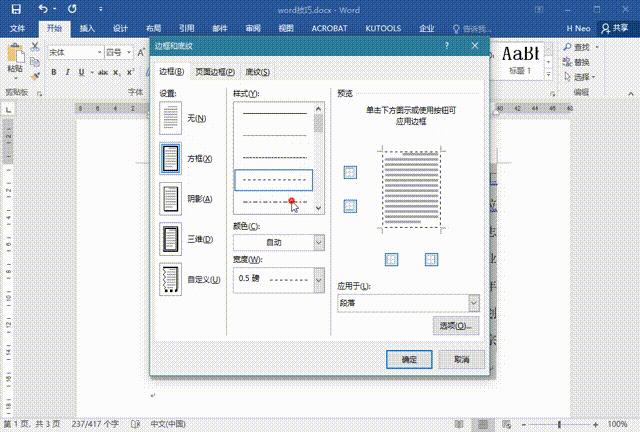640x432 pixels.
Task: Click 选项(O)... Options button
Action: click(x=456, y=326)
